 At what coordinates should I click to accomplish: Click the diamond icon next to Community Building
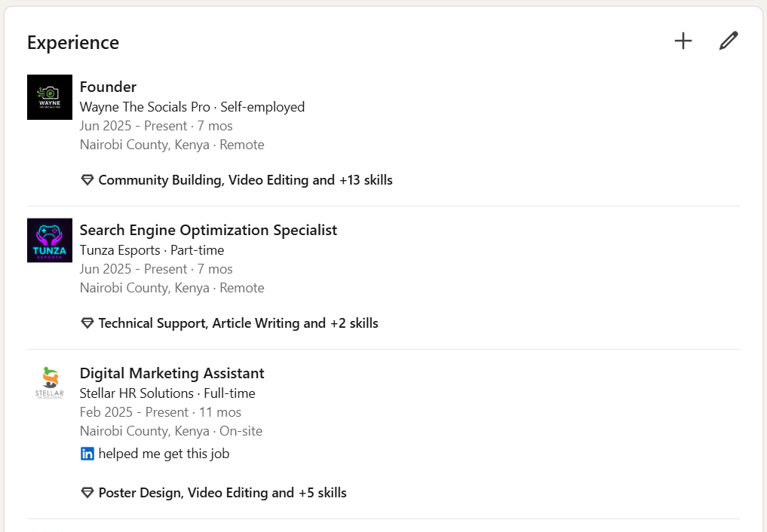click(87, 180)
